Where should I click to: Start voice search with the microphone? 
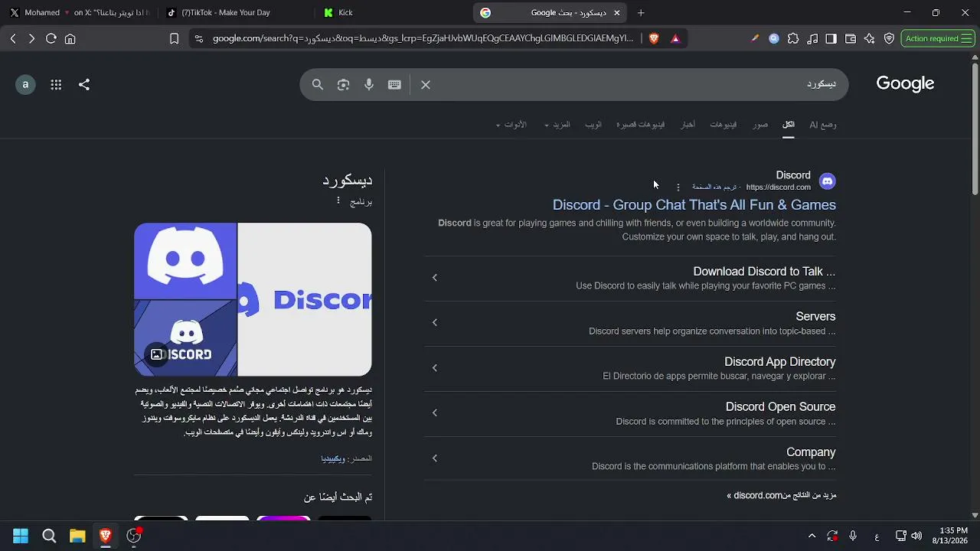click(369, 85)
